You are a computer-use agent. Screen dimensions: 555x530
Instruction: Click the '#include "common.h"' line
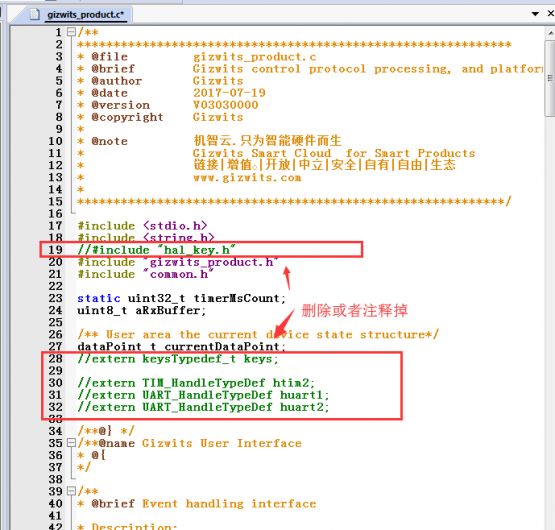[x=145, y=274]
